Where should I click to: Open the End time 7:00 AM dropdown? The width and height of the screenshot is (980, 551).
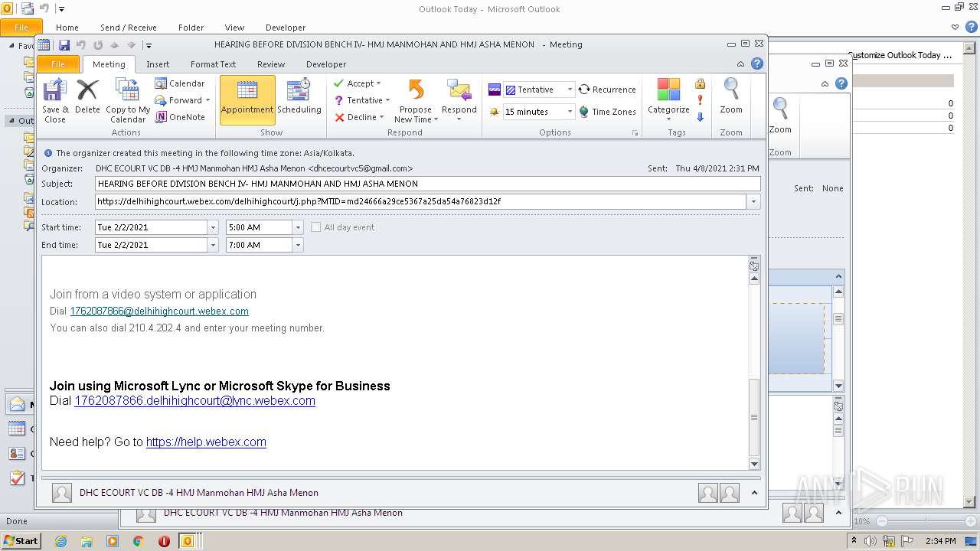tap(298, 245)
